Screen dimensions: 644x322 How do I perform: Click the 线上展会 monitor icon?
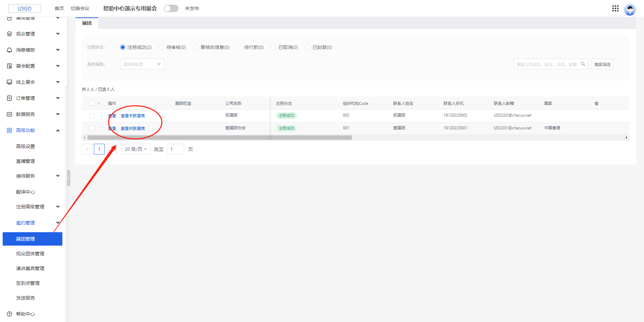(9, 82)
